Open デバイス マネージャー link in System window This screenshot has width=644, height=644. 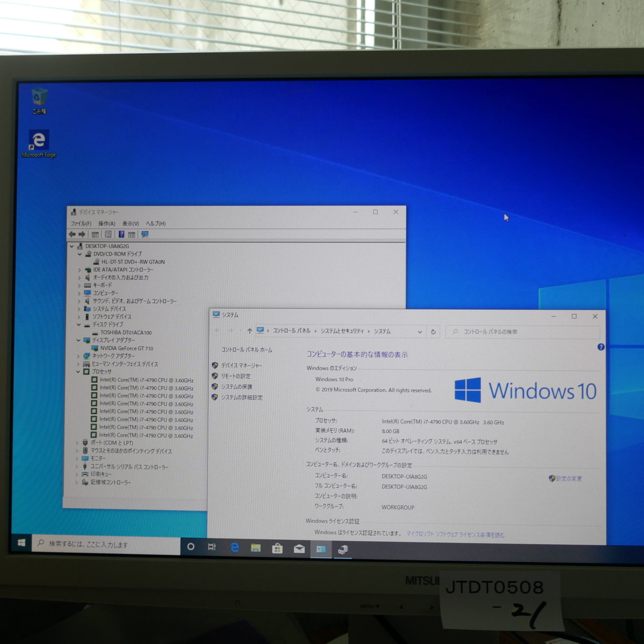tap(241, 365)
